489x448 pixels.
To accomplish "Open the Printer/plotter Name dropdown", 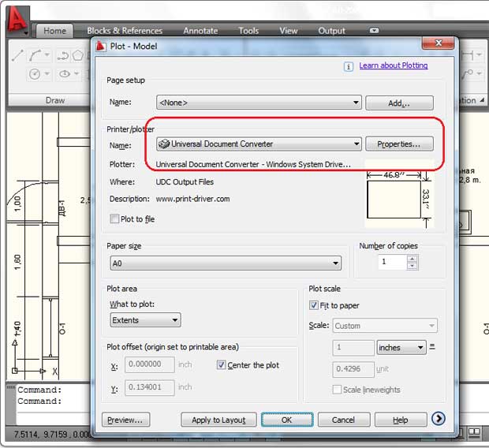I will pyautogui.click(x=259, y=144).
